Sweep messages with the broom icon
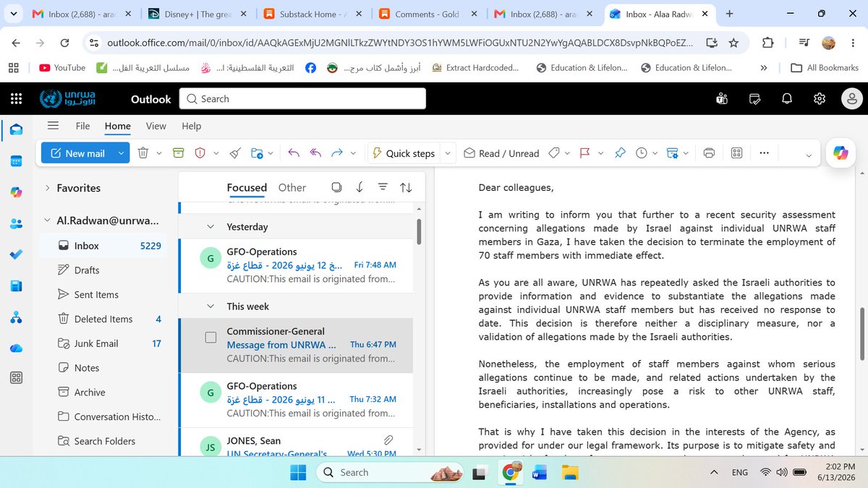This screenshot has height=488, width=868. point(235,153)
